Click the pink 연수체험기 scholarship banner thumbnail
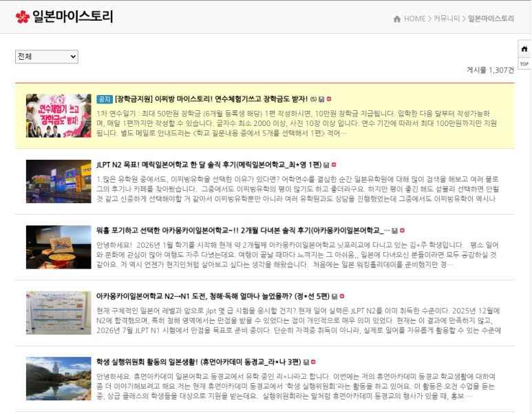 [58, 115]
